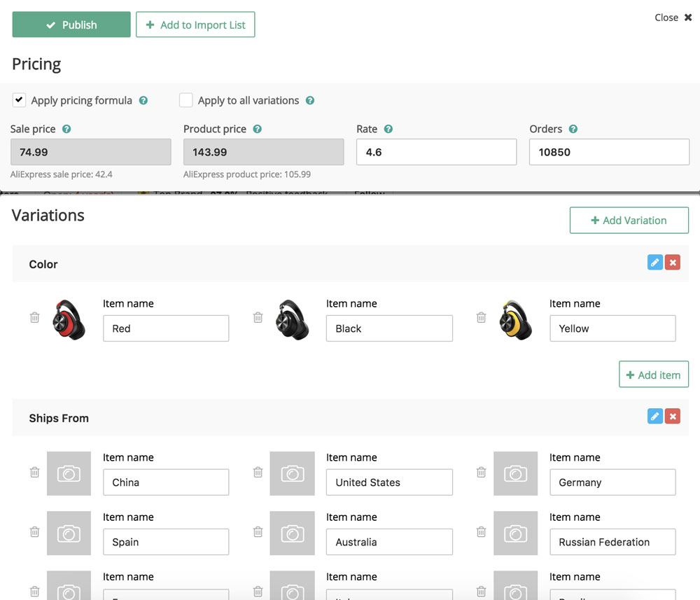Image resolution: width=700 pixels, height=600 pixels.
Task: Click the Rate input field
Action: pyautogui.click(x=436, y=152)
